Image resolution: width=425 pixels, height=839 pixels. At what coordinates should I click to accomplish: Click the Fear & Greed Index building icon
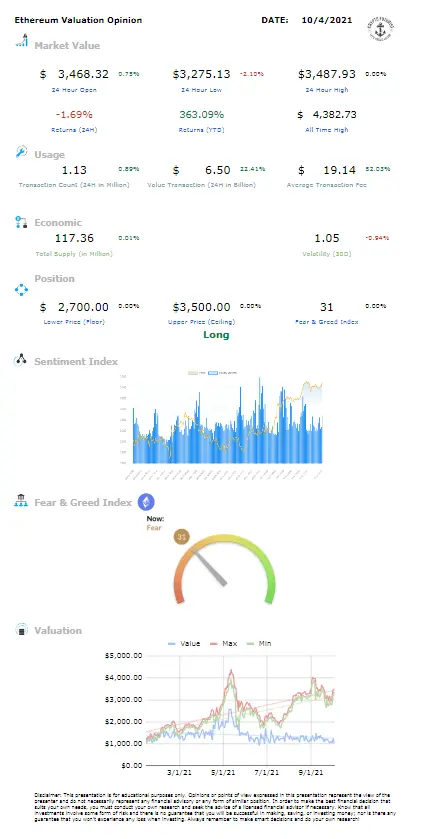tap(21, 501)
